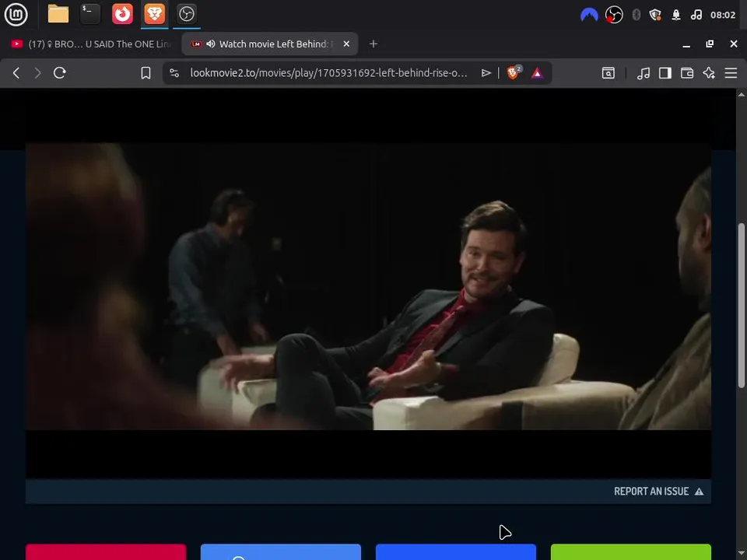Image resolution: width=747 pixels, height=560 pixels.
Task: Open the OBS Studio panel launcher
Action: (x=187, y=14)
